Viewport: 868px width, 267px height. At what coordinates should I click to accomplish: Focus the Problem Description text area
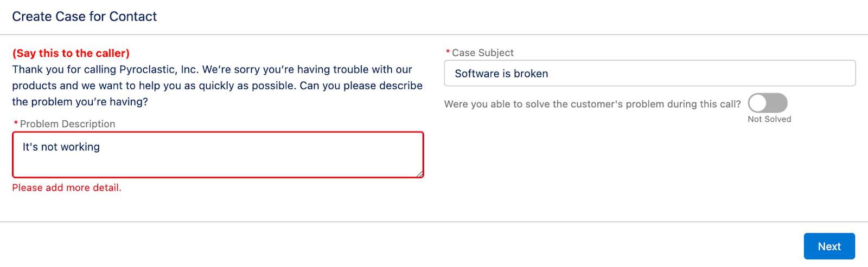(x=218, y=155)
